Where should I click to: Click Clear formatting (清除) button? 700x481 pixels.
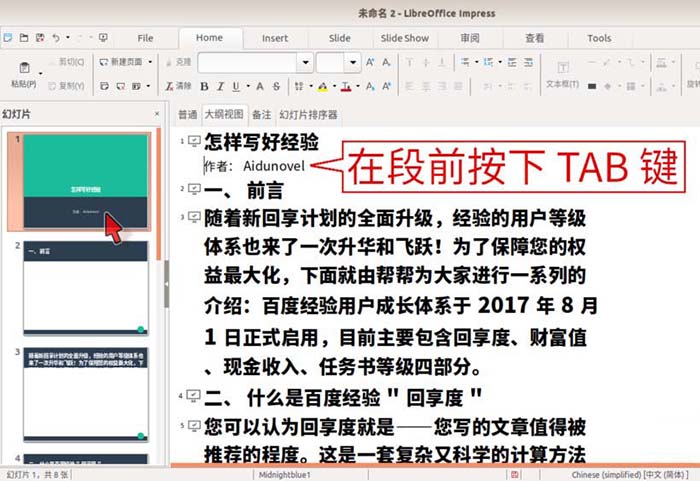tap(178, 86)
